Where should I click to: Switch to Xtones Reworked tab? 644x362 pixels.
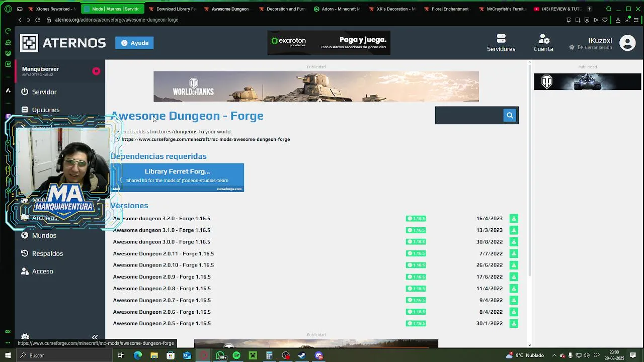[x=52, y=9]
